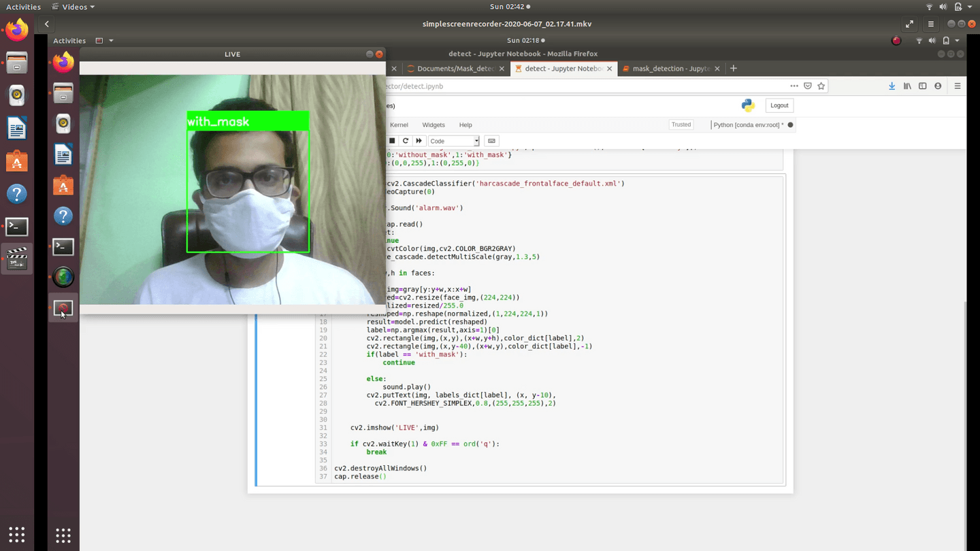
Task: Interrupt the kernel with the stop button
Action: point(392,141)
